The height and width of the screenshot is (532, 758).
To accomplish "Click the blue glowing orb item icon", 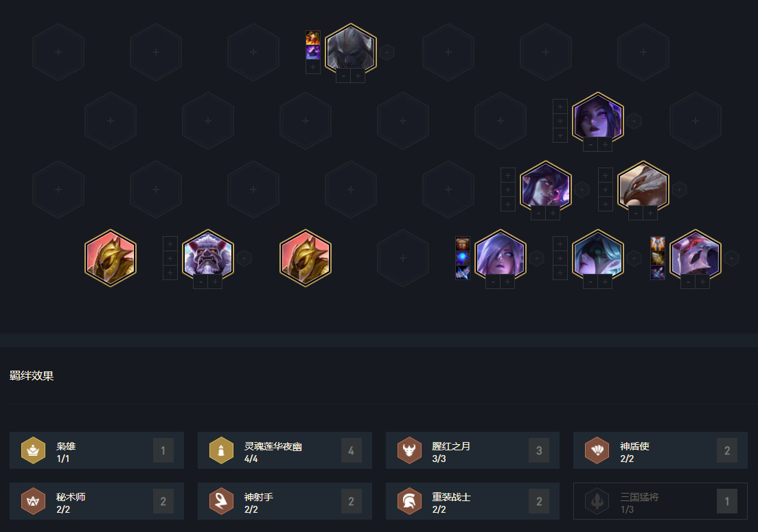I will click(463, 258).
